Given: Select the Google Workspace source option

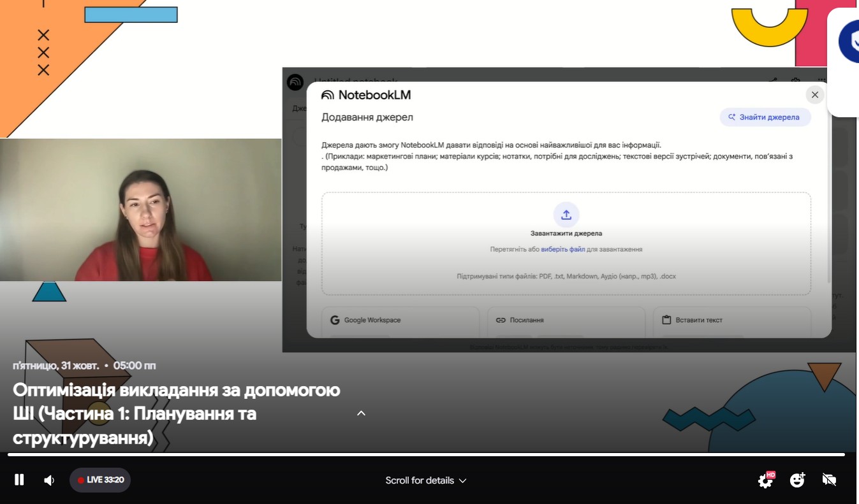Looking at the screenshot, I should point(400,320).
